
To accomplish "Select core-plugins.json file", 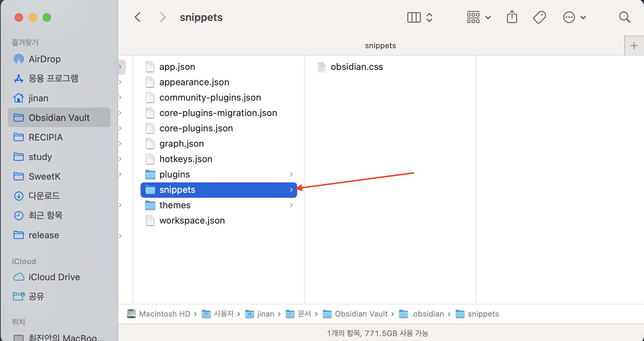I will (219, 128).
